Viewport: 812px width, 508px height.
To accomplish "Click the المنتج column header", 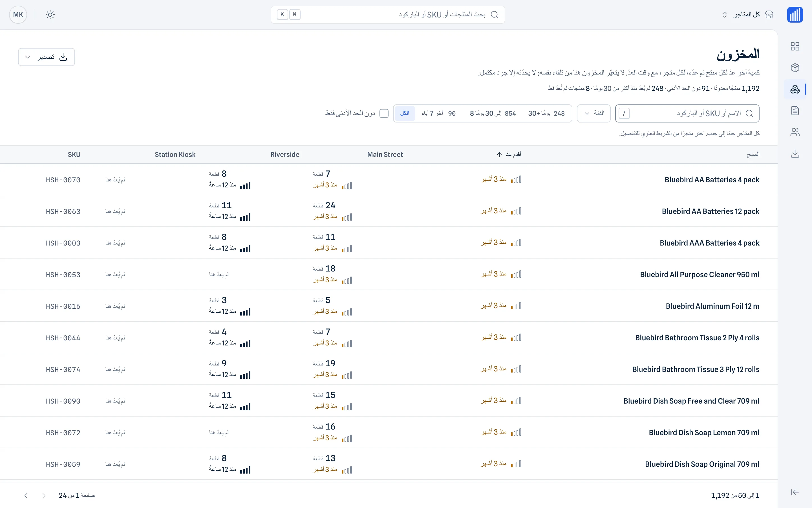I will pyautogui.click(x=753, y=155).
